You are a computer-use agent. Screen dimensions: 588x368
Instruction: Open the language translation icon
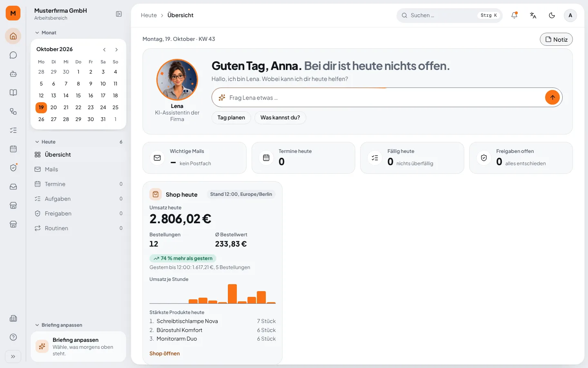(x=533, y=15)
